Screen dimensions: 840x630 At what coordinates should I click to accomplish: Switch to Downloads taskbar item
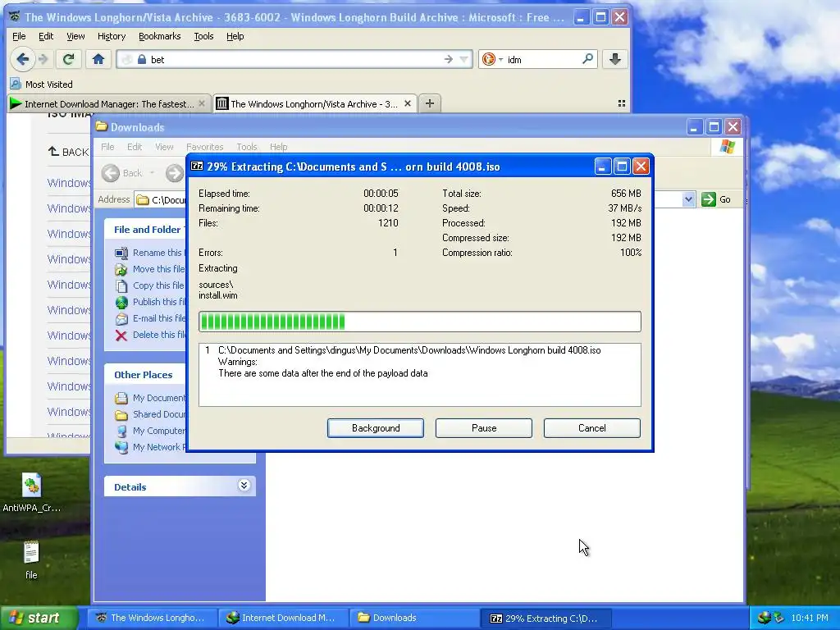click(x=414, y=618)
